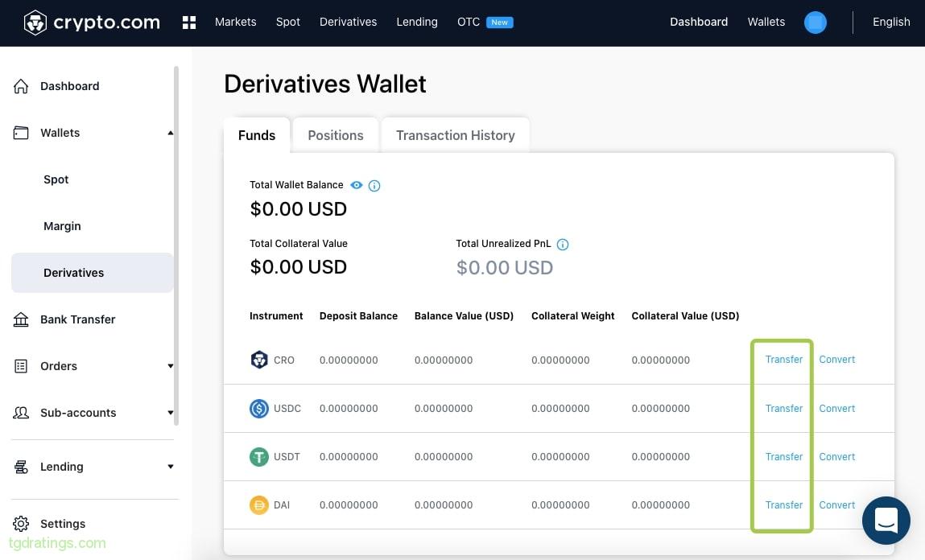Screen dimensions: 925x560
Task: Open OTC in the top navigation
Action: coord(469,22)
